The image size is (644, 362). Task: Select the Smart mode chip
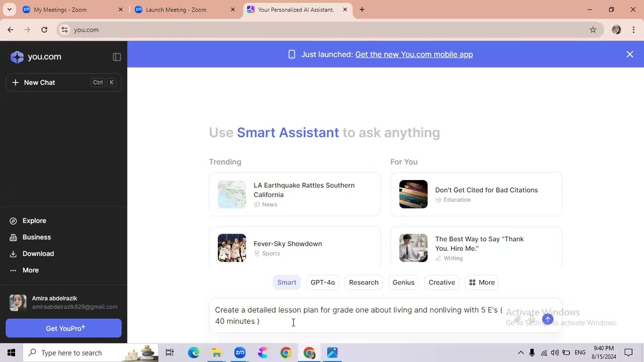[287, 283]
